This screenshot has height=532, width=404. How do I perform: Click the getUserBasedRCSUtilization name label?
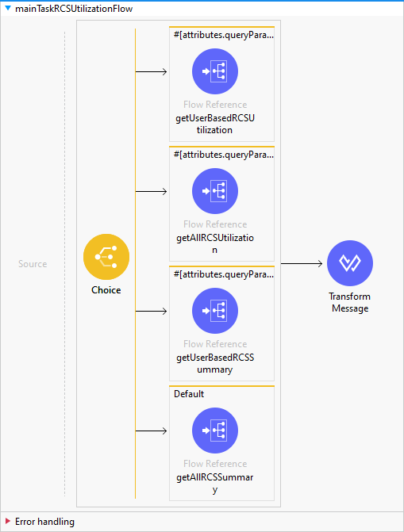point(215,124)
